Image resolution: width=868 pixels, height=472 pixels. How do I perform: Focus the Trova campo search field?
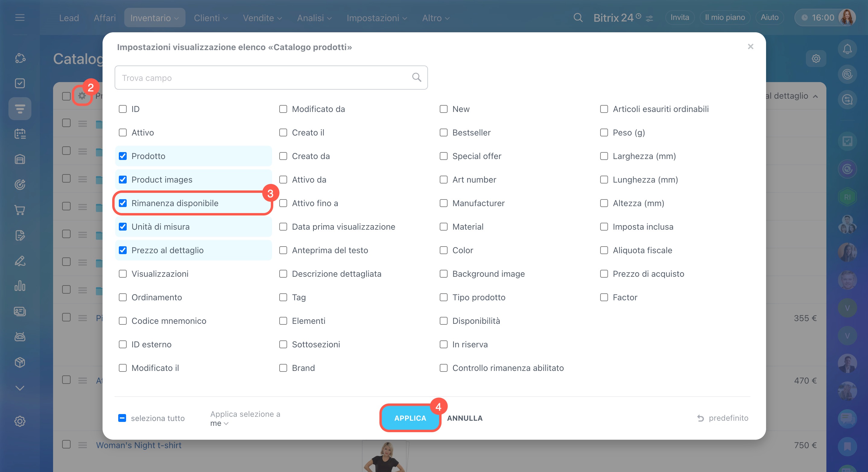(263, 78)
